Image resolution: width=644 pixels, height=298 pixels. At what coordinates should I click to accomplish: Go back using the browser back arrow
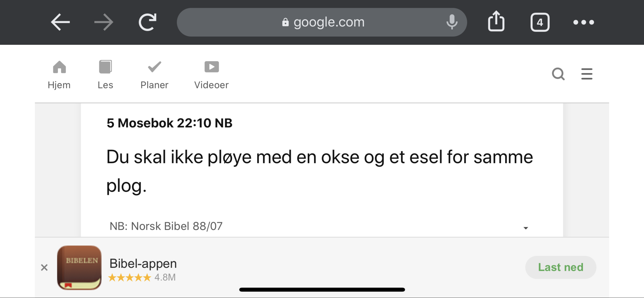click(x=60, y=22)
